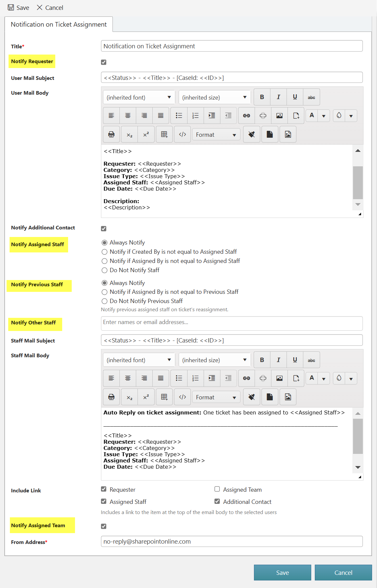
Task: Click the Notify Other Staff input field
Action: [x=232, y=323]
